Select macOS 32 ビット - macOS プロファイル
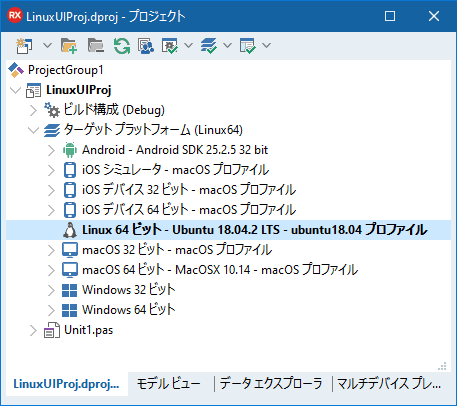This screenshot has width=457, height=406. coord(177,250)
